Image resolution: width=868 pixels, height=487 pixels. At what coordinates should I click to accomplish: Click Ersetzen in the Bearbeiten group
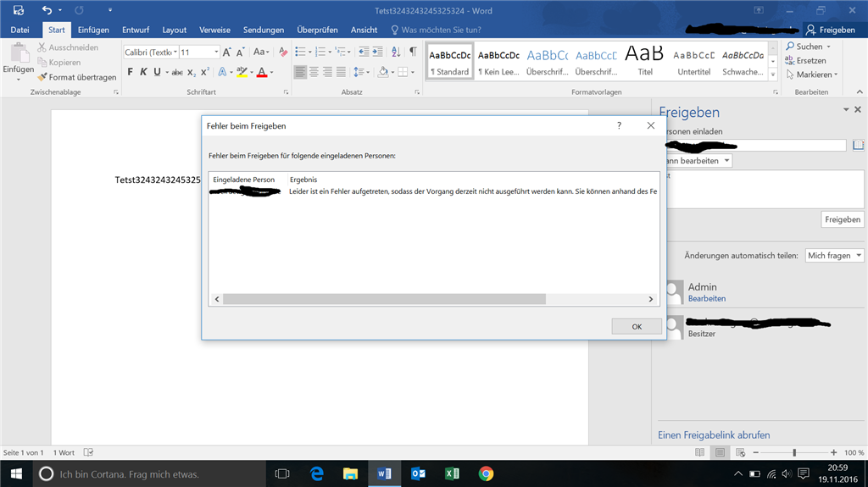pos(805,61)
